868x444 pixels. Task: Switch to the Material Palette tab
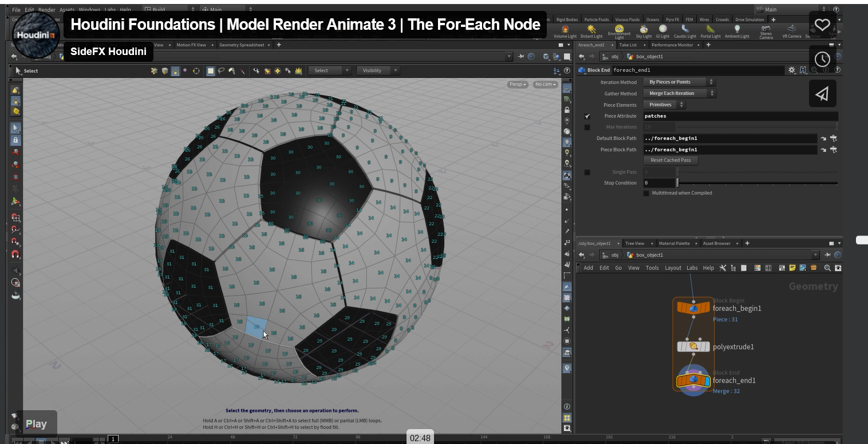[674, 243]
